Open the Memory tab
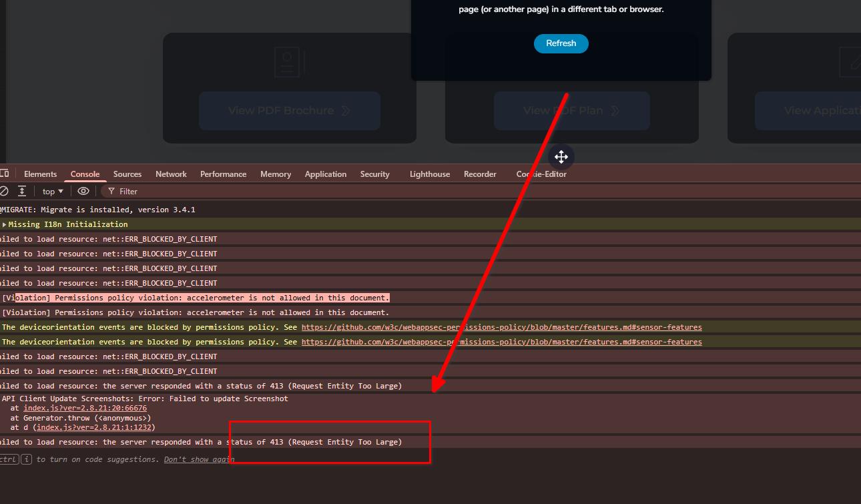Screen dimensions: 861x504 [x=276, y=174]
